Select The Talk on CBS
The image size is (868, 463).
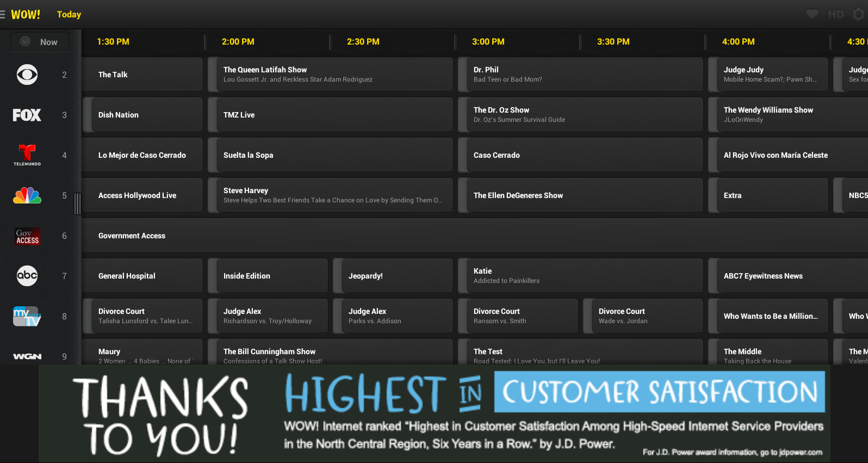143,75
